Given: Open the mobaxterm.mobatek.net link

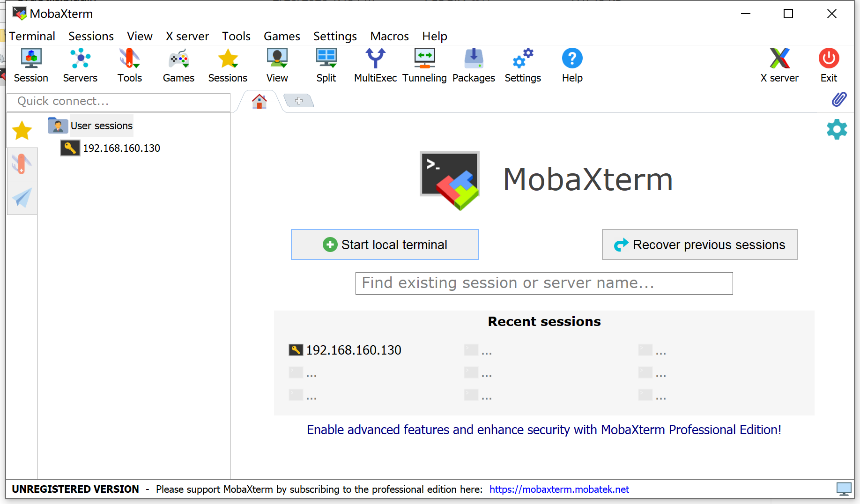Looking at the screenshot, I should coord(559,489).
